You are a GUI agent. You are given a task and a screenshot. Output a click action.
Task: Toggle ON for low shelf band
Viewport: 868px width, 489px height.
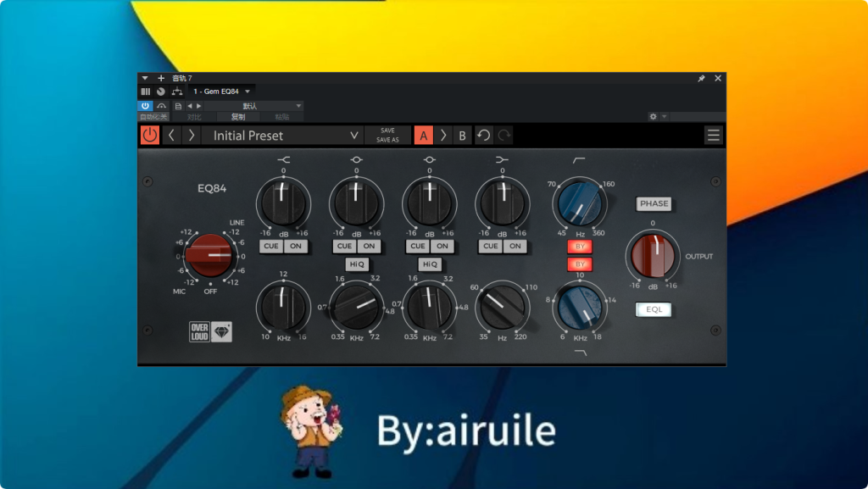(x=515, y=246)
